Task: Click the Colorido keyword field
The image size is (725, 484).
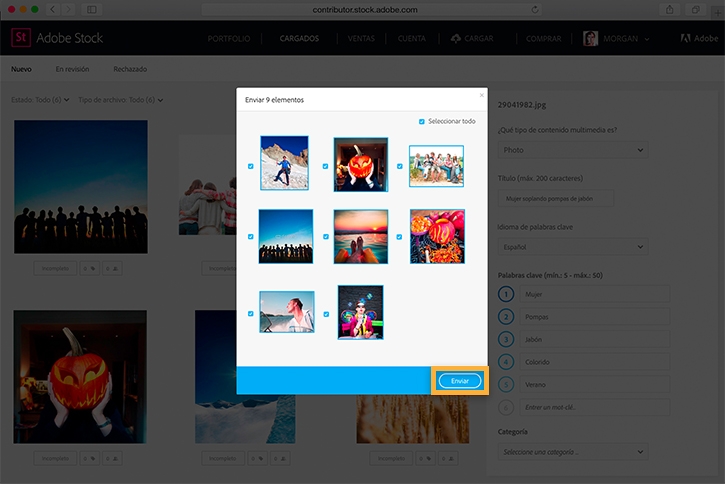Action: (595, 362)
